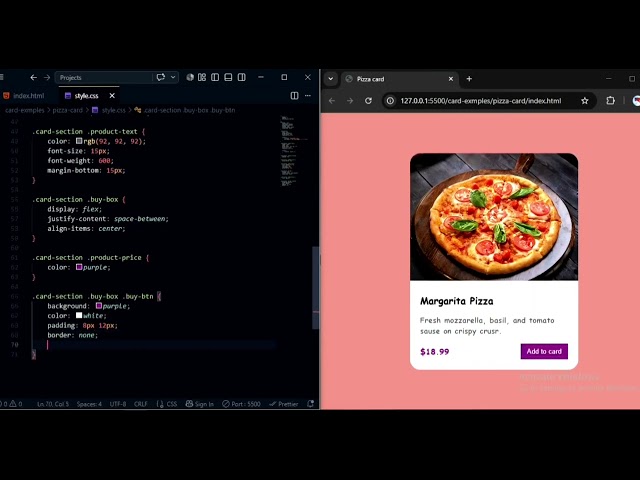Click the code minimap overview

coord(289,151)
